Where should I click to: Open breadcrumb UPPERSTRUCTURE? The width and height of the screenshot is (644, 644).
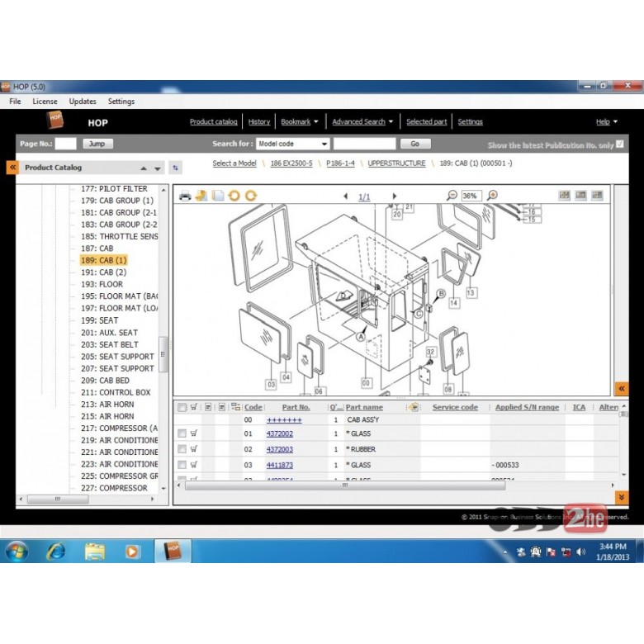point(397,163)
